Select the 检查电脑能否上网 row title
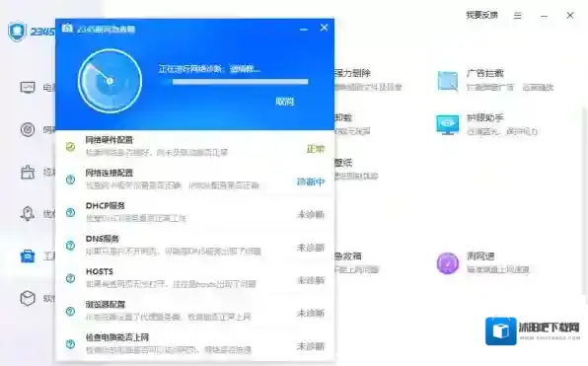The height and width of the screenshot is (366, 588). tap(117, 337)
